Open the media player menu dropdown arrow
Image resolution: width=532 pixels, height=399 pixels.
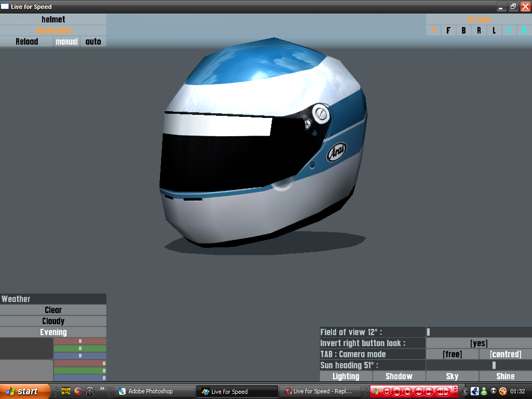click(x=387, y=391)
